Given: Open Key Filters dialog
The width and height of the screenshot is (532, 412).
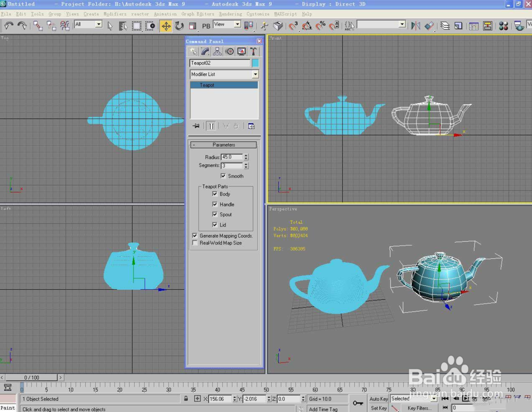Looking at the screenshot, I should pyautogui.click(x=419, y=408).
